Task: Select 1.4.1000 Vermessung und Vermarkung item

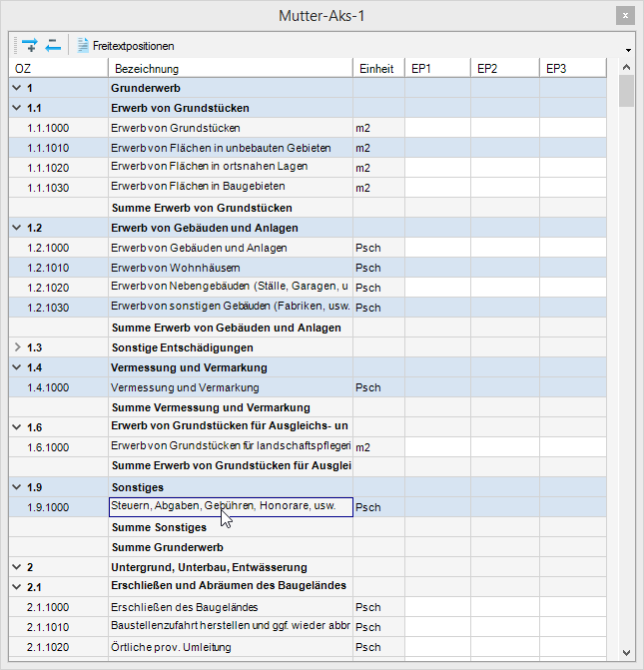Action: [x=308, y=387]
